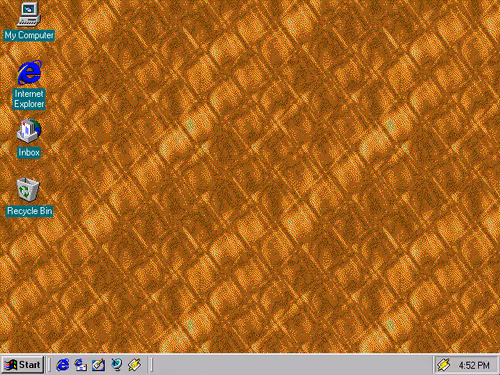This screenshot has height=375, width=500.
Task: Click the 4:52 PM taskbar clock
Action: (474, 365)
